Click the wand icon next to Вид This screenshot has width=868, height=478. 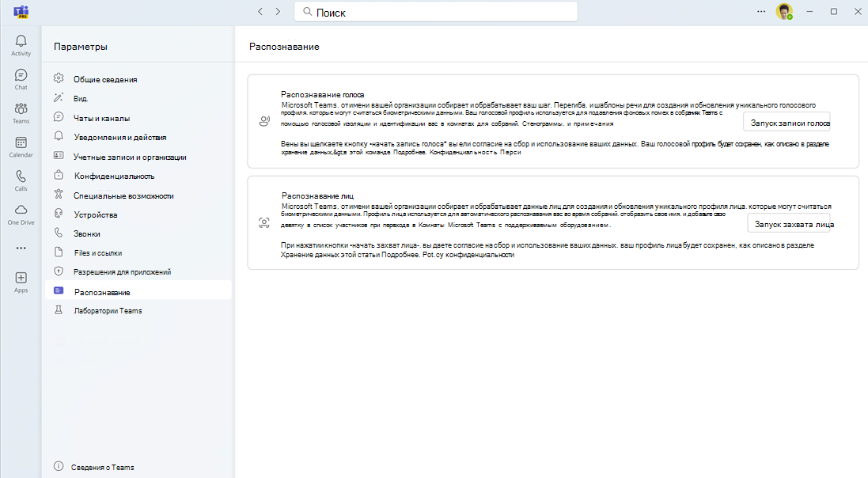(59, 98)
